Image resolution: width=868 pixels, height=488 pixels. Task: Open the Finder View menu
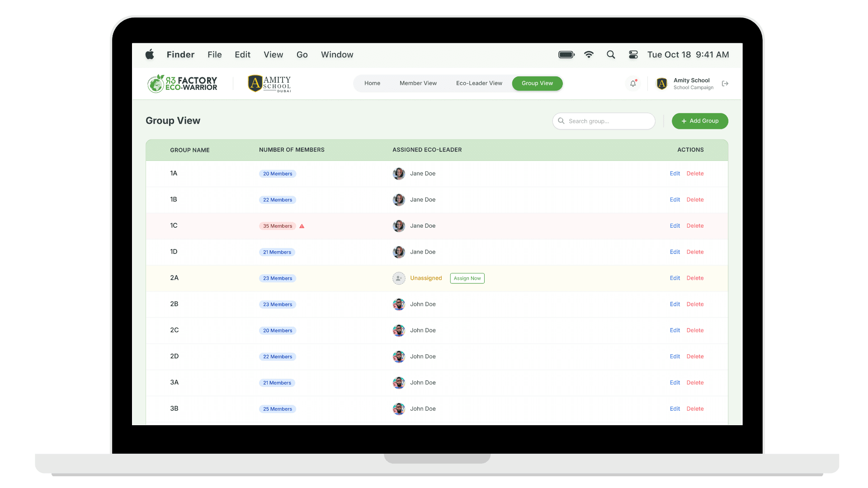click(273, 55)
